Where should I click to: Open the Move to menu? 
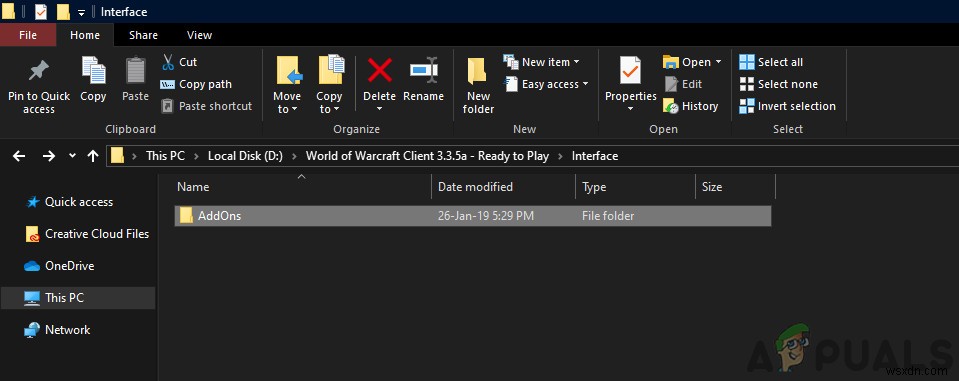pyautogui.click(x=287, y=85)
